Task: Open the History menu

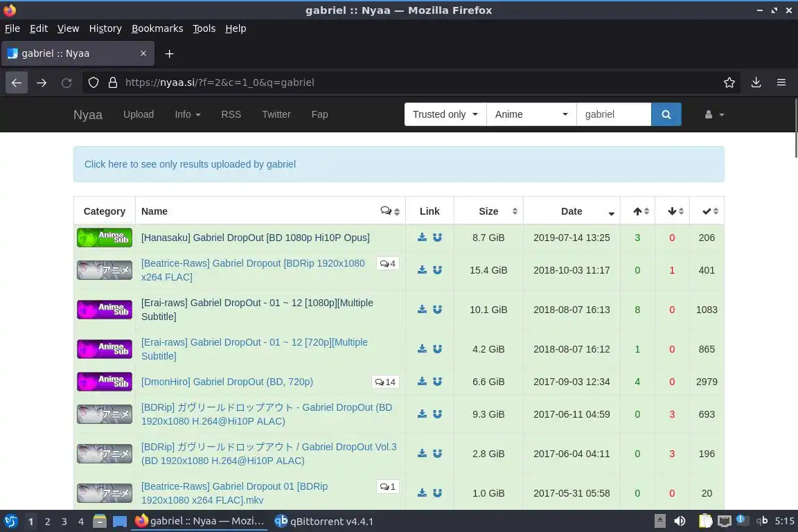Action: point(105,28)
